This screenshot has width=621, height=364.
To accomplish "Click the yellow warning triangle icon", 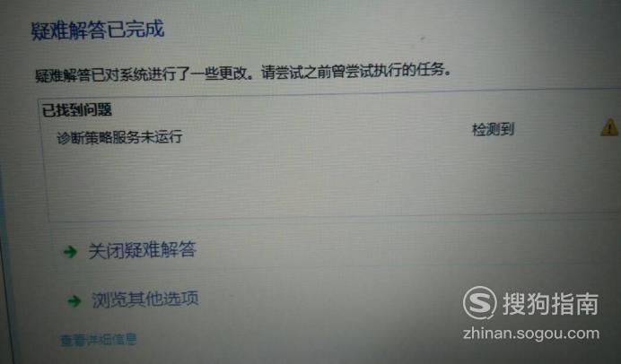I will click(x=610, y=128).
